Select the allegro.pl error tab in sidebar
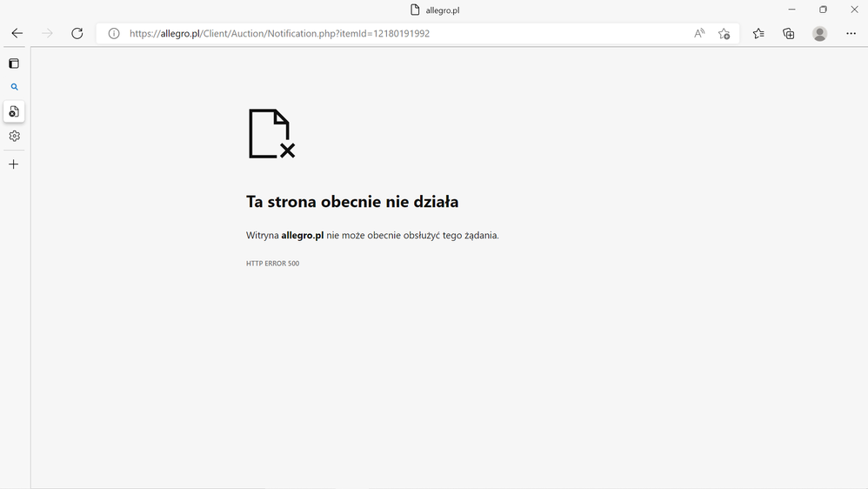The width and height of the screenshot is (868, 489). click(x=14, y=111)
